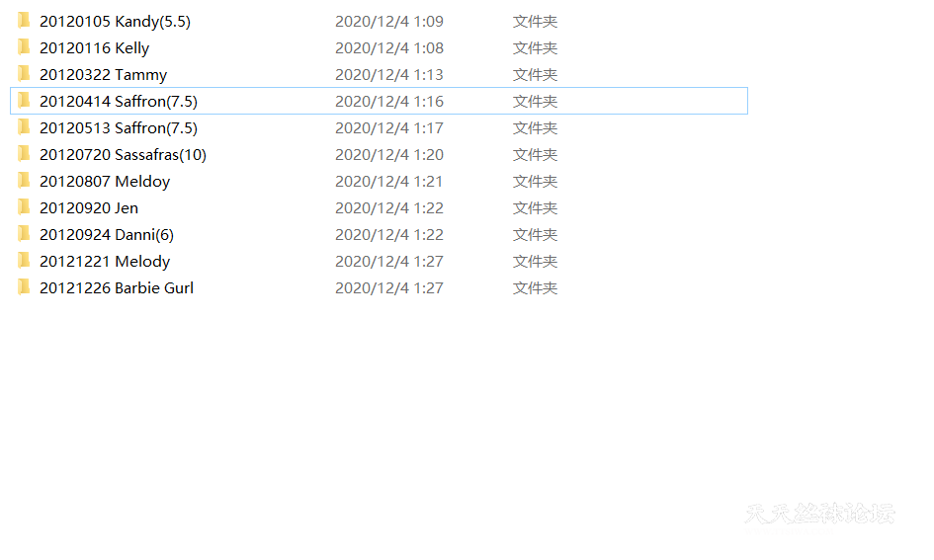Select the 20121226 Barbie Gurl name text
The width and height of the screenshot is (934, 560).
[117, 288]
